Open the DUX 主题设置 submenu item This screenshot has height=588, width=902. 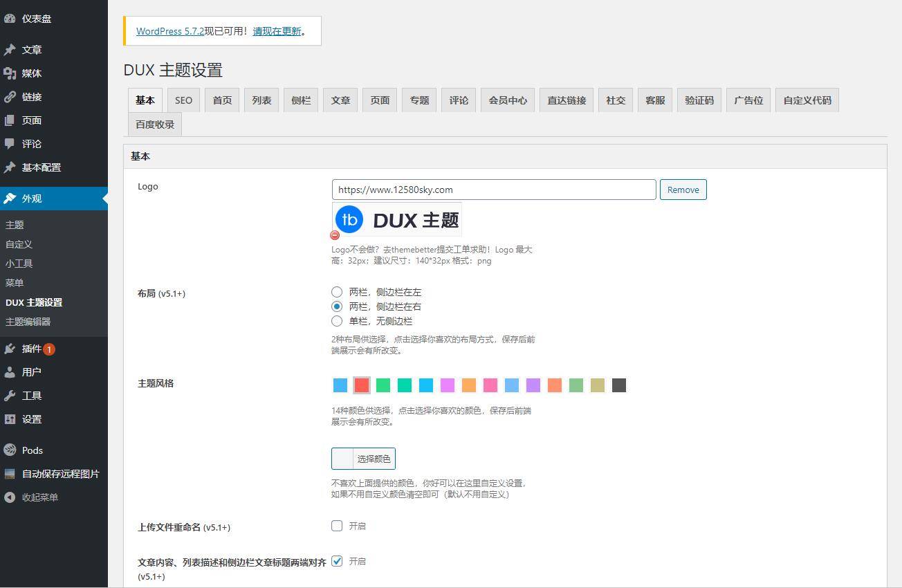pyautogui.click(x=34, y=302)
